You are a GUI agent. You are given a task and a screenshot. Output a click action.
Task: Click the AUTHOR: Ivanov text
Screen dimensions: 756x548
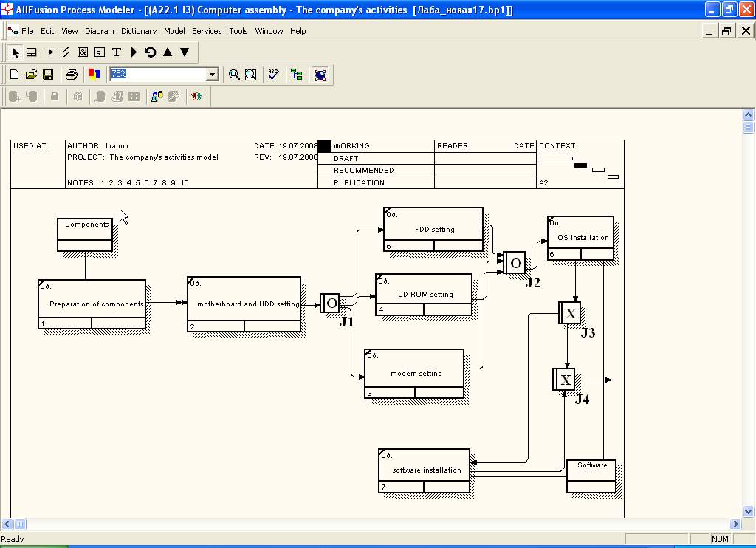pos(98,145)
